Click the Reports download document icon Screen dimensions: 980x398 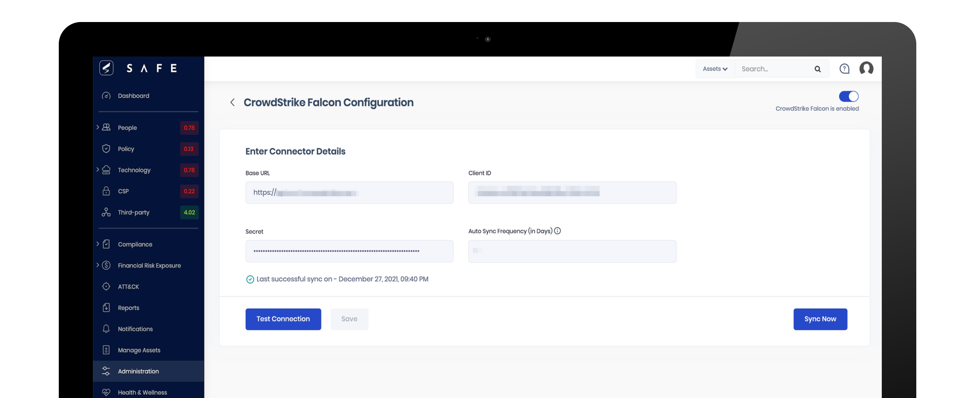[106, 307]
